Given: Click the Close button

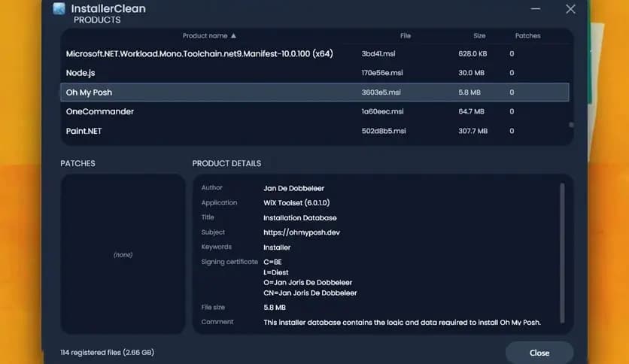Looking at the screenshot, I should click(539, 353).
